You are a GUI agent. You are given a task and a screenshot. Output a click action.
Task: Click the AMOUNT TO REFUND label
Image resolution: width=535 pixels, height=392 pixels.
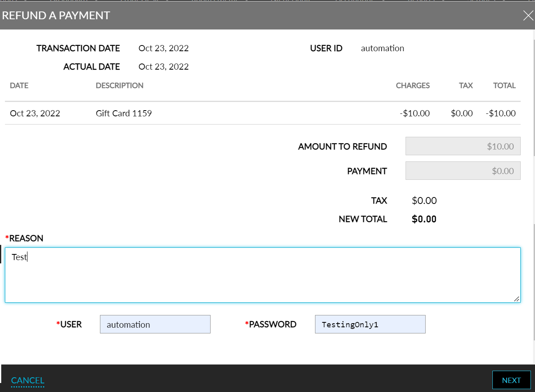click(342, 147)
